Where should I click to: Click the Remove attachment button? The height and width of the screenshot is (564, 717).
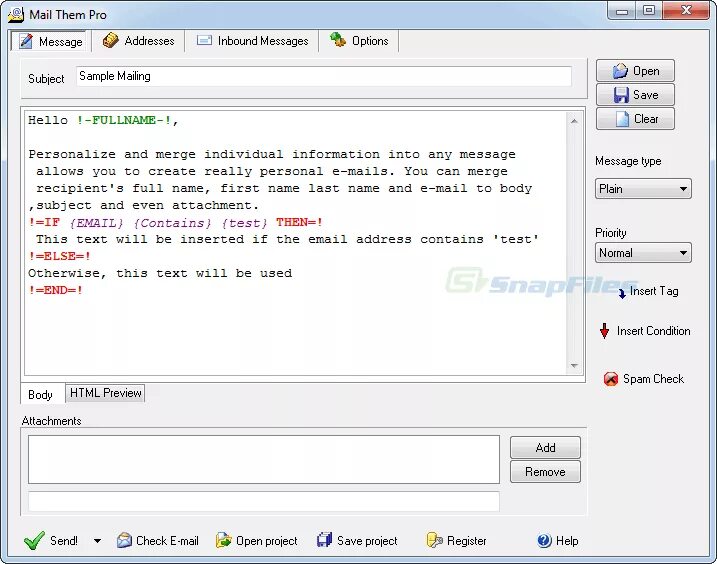[545, 472]
